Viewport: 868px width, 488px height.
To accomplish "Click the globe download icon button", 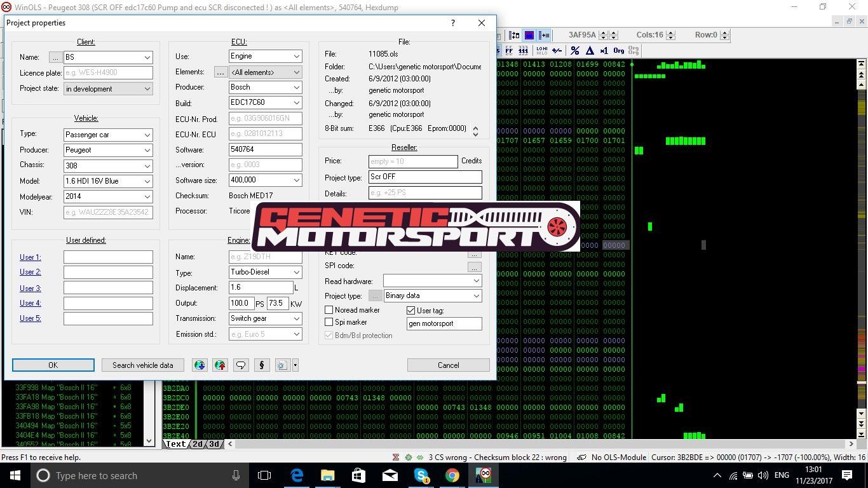I will point(200,365).
